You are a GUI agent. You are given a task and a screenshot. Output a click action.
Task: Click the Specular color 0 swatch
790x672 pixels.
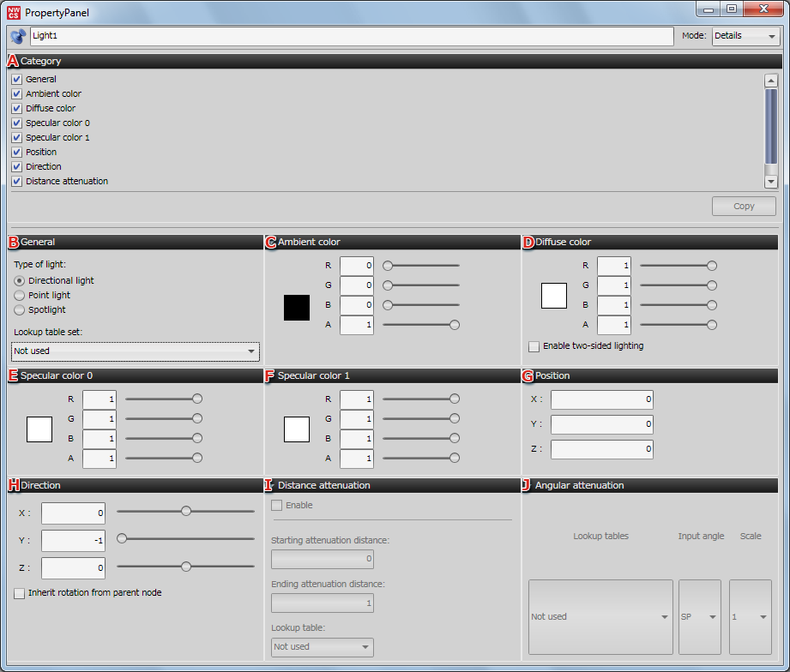tap(39, 429)
